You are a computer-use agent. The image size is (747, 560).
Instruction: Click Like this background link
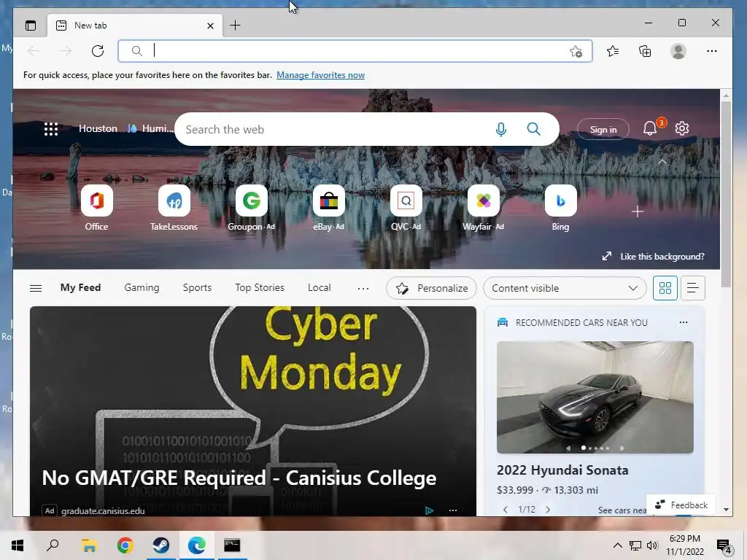654,256
